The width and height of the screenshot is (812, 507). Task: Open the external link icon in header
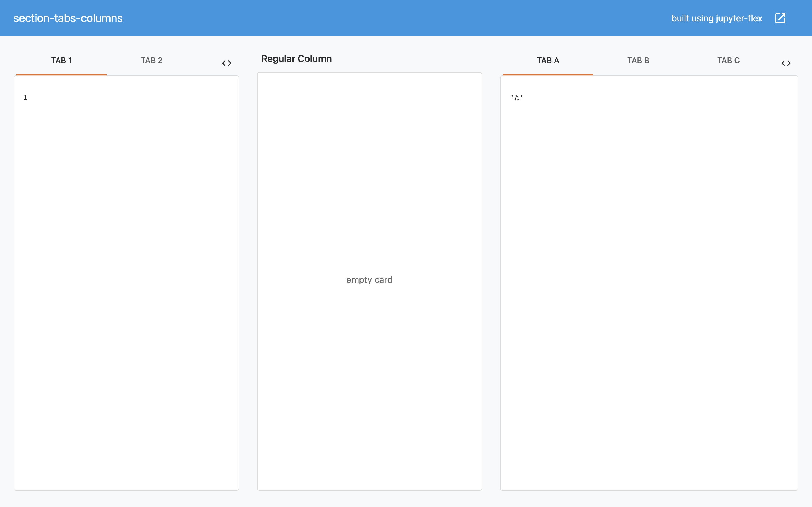tap(780, 18)
